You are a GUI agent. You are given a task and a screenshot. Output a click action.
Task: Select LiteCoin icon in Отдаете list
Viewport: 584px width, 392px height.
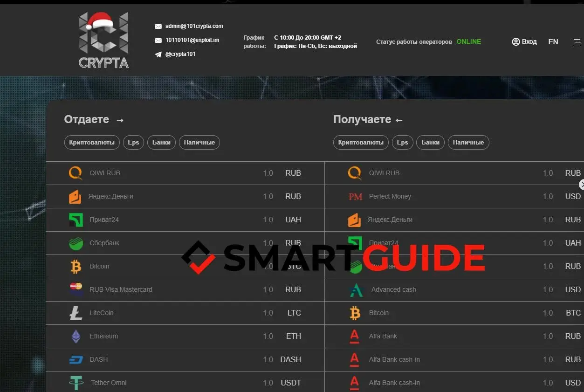(76, 313)
